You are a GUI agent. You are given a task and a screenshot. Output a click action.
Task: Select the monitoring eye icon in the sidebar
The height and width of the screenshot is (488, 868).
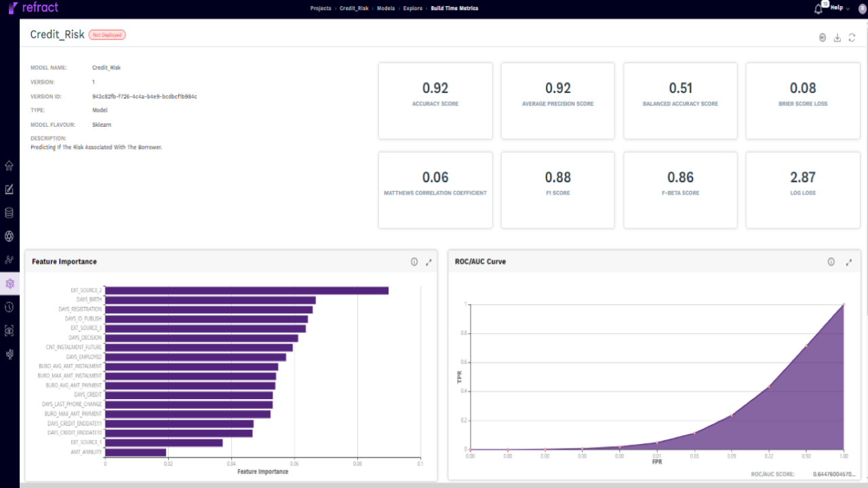tap(9, 331)
